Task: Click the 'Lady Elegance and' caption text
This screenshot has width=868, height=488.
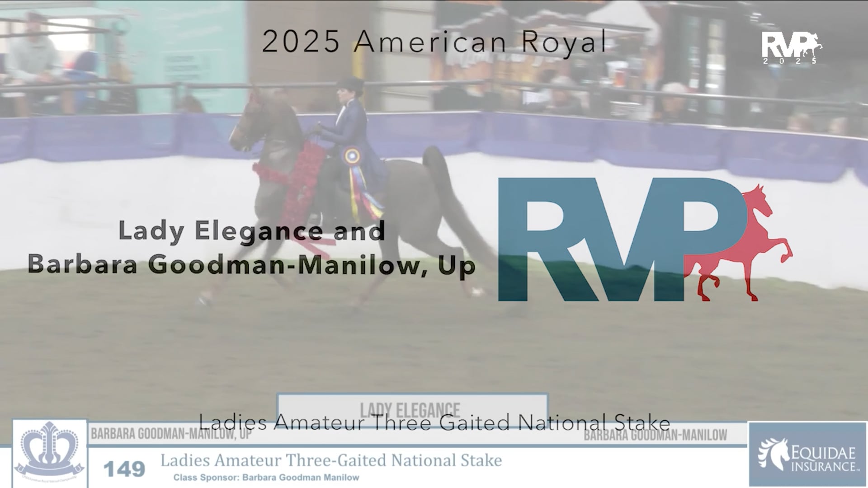Action: point(251,230)
